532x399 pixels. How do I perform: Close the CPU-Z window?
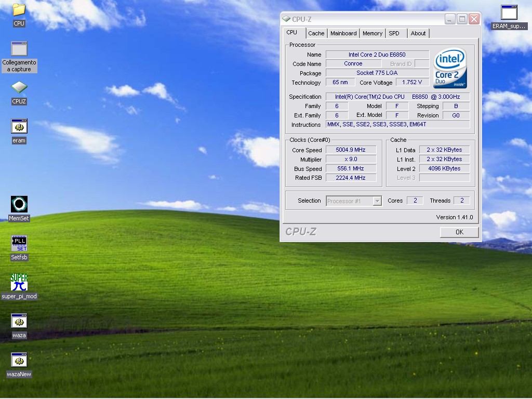474,19
